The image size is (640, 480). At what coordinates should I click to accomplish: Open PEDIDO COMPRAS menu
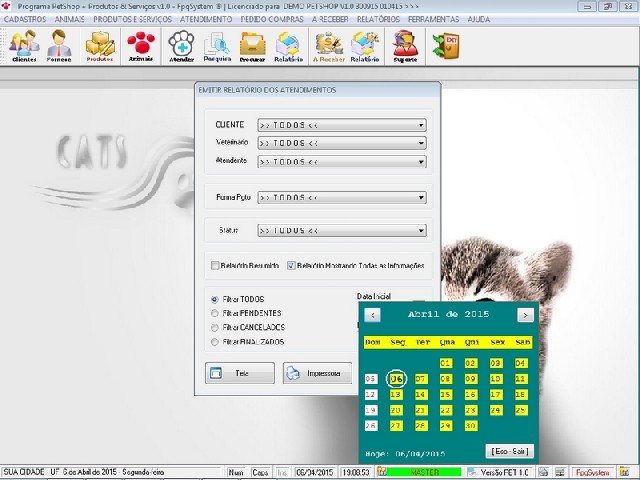(272, 19)
